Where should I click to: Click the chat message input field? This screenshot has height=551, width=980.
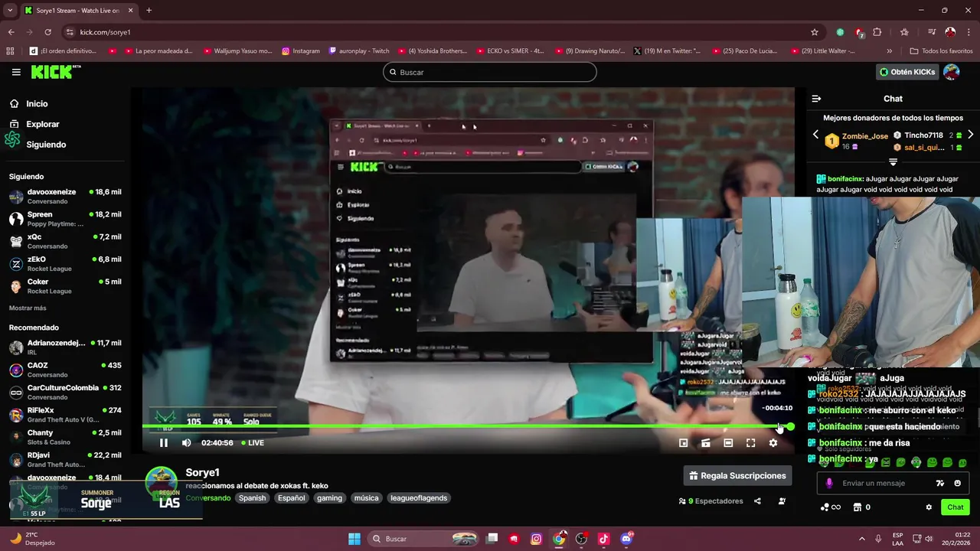892,483
